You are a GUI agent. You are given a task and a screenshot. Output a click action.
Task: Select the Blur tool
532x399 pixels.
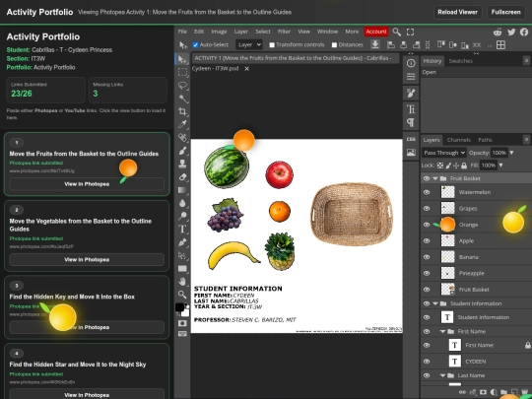tap(182, 203)
